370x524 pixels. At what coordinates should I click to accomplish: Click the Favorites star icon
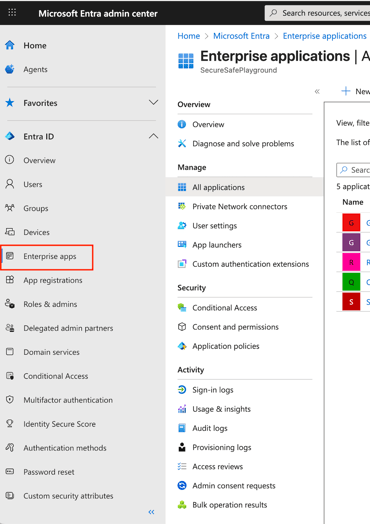(10, 103)
